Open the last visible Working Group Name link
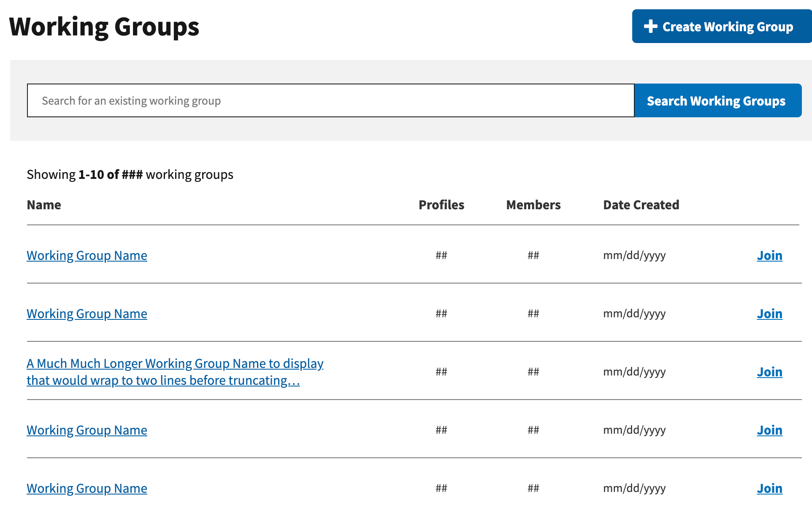 [87, 488]
